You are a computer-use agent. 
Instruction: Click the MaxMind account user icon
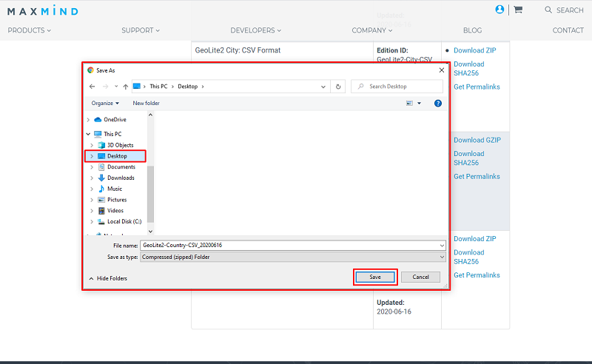point(499,10)
